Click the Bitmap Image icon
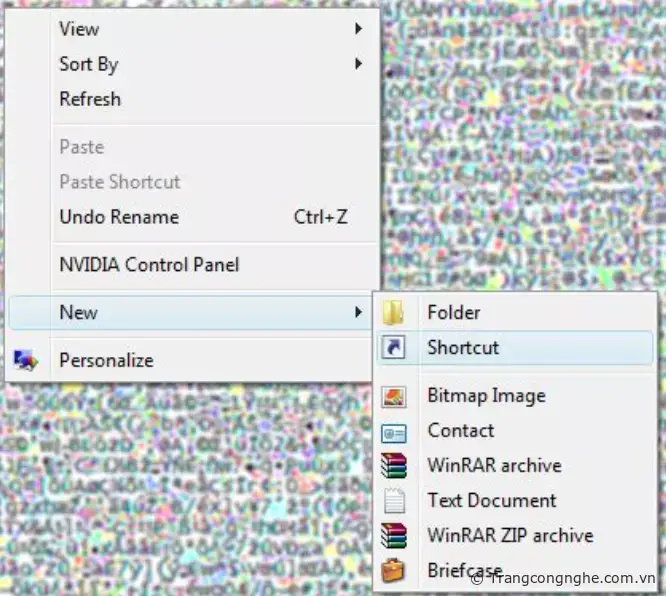The image size is (666, 596). pyautogui.click(x=393, y=396)
